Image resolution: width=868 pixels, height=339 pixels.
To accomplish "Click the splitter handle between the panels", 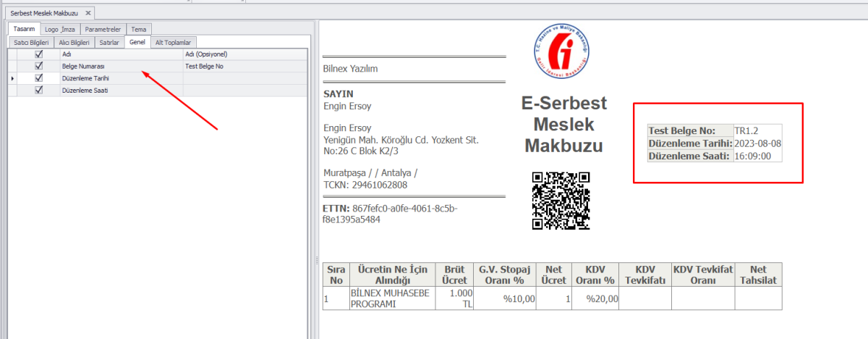I will pos(316,259).
